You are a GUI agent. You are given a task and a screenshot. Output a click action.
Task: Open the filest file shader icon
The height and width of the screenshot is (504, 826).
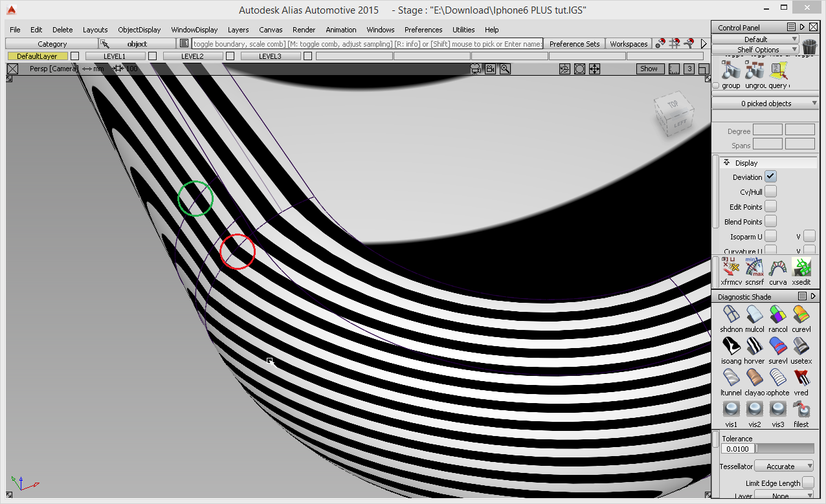click(801, 410)
